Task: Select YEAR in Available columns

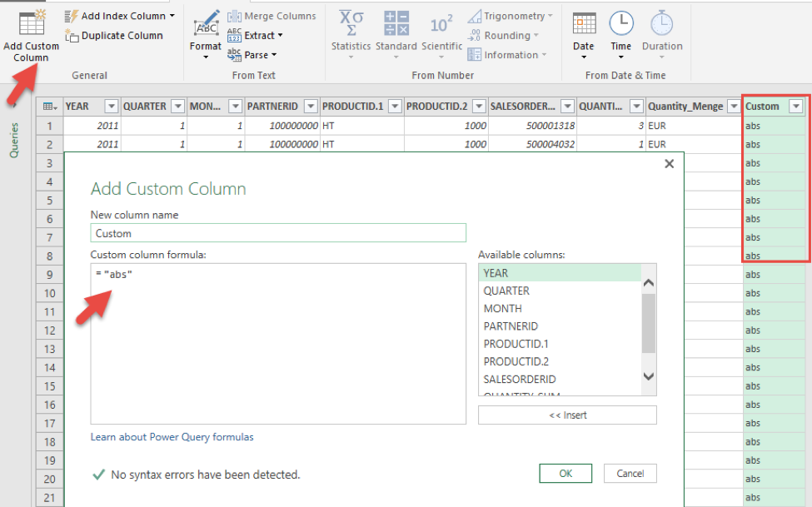Action: (560, 273)
